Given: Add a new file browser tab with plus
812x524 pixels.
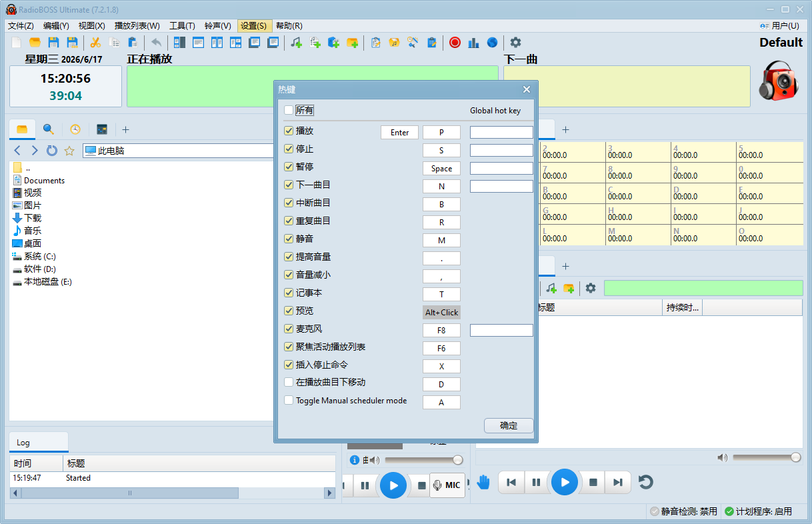Looking at the screenshot, I should 125,129.
